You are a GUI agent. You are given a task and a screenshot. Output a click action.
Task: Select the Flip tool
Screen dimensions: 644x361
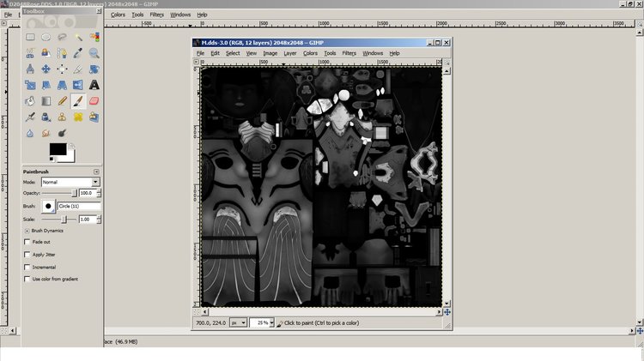click(78, 85)
